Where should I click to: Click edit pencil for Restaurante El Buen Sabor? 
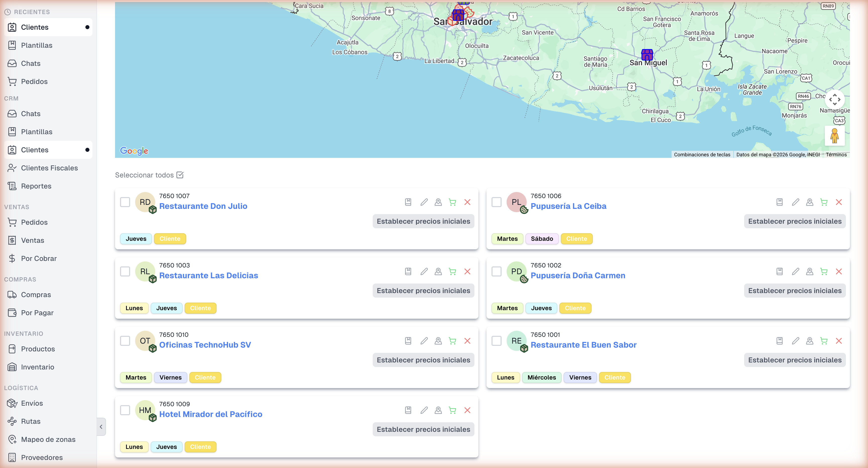click(x=795, y=341)
